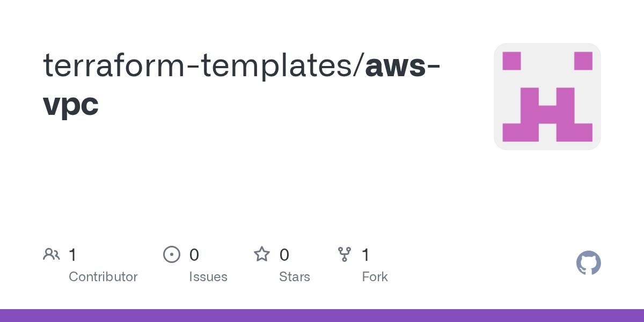
Task: Click the fork count number 1
Action: [x=365, y=255]
